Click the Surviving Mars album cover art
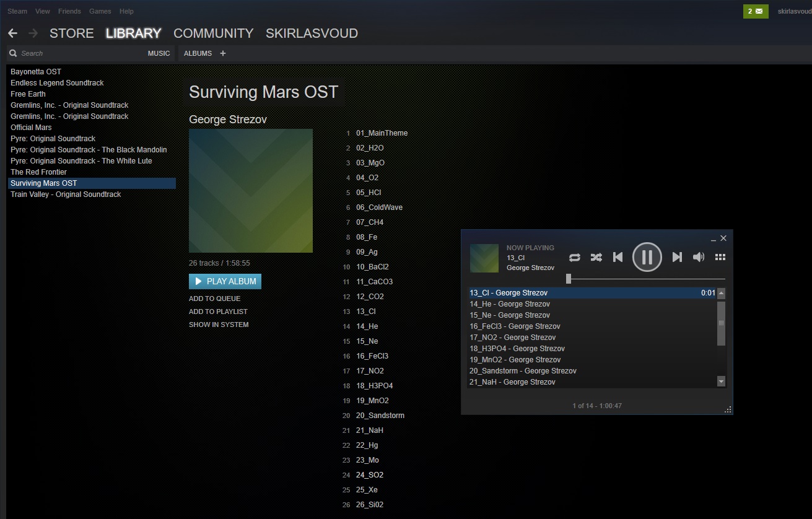Image resolution: width=812 pixels, height=519 pixels. coord(251,191)
